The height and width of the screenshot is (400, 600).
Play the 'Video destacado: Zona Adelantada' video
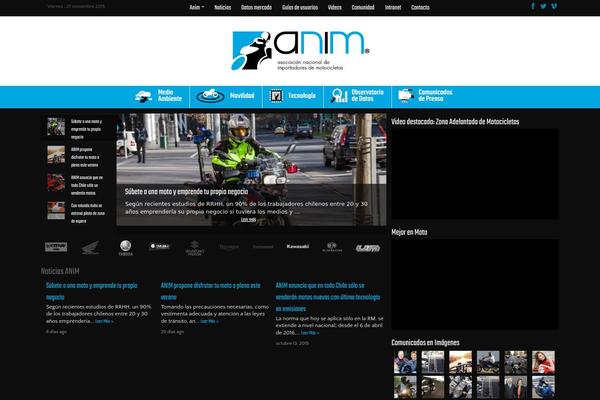coord(475,174)
